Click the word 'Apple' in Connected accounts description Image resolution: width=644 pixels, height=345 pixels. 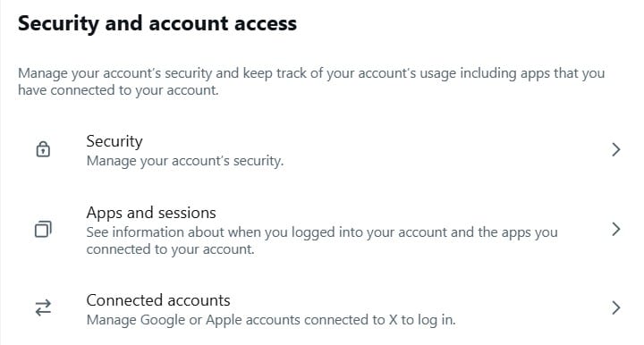click(x=224, y=320)
